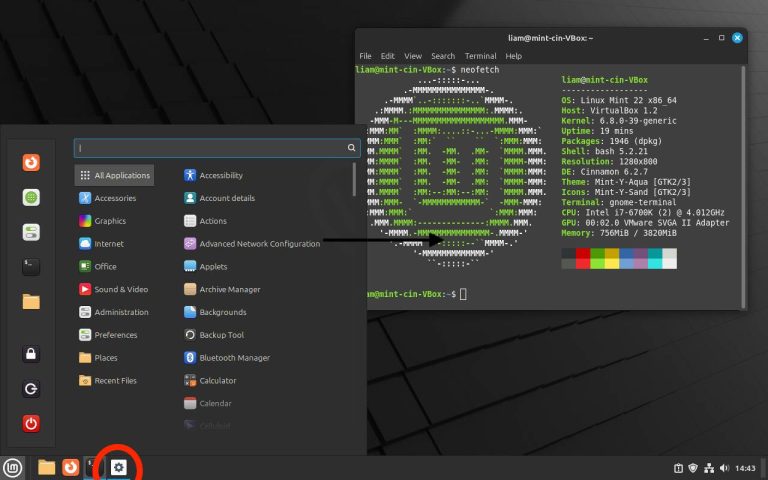Screen dimensions: 768x480
Task: Click the 'DE: Cinnamon 6.2.7' line
Action: tap(604, 171)
